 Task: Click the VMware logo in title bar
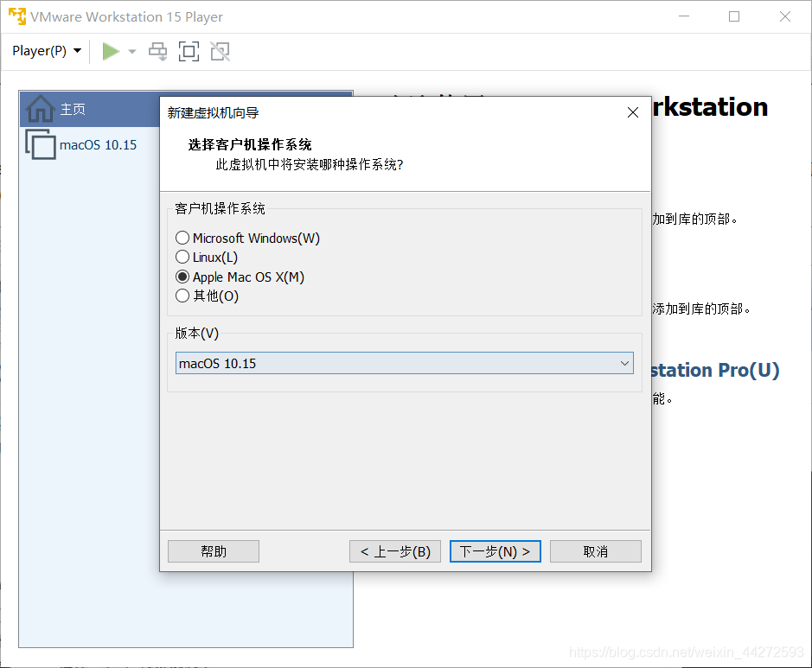pyautogui.click(x=16, y=16)
